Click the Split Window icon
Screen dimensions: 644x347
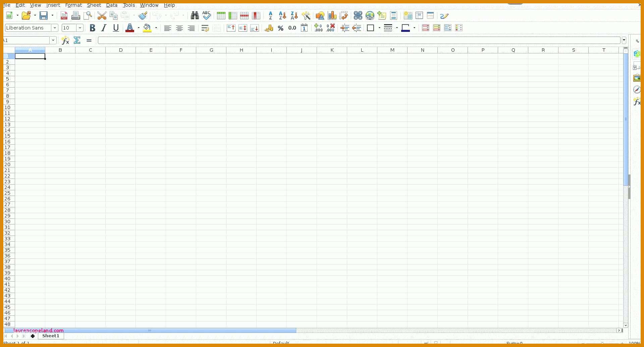[431, 15]
